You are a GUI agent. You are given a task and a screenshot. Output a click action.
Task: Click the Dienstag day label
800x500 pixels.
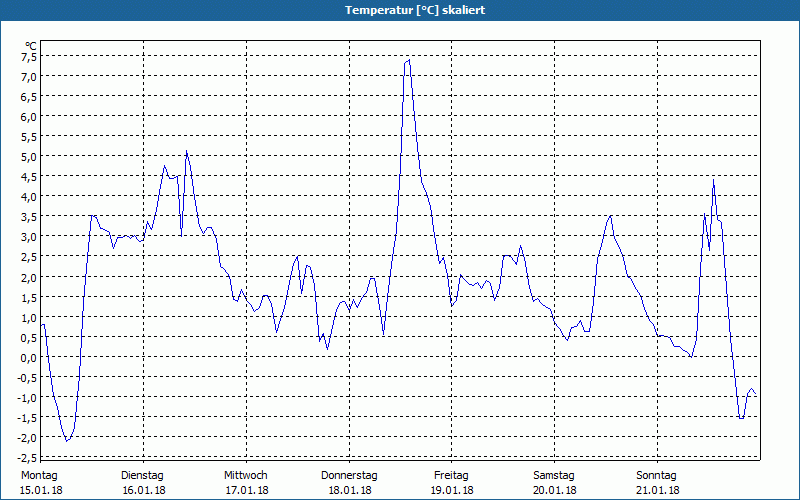(x=142, y=476)
